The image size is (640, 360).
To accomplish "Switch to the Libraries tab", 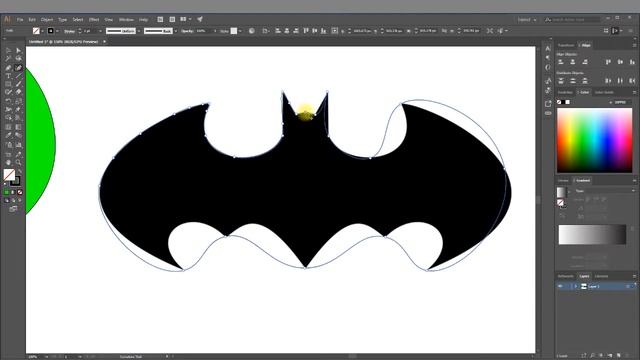I will coord(601,276).
